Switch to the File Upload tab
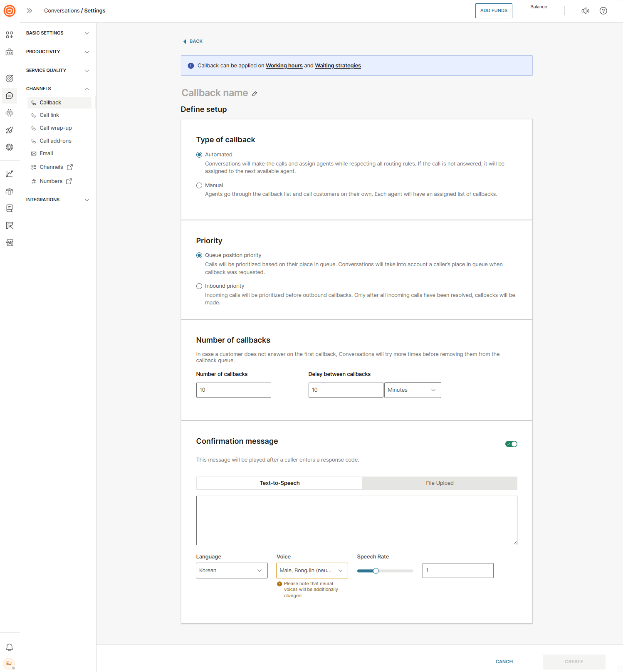The height and width of the screenshot is (672, 623). 440,483
